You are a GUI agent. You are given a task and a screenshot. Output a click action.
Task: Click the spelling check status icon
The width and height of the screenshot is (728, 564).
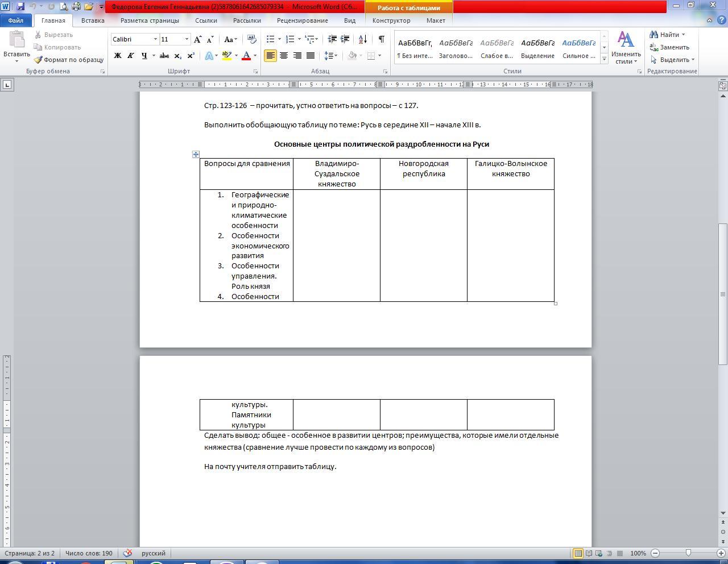[x=128, y=553]
